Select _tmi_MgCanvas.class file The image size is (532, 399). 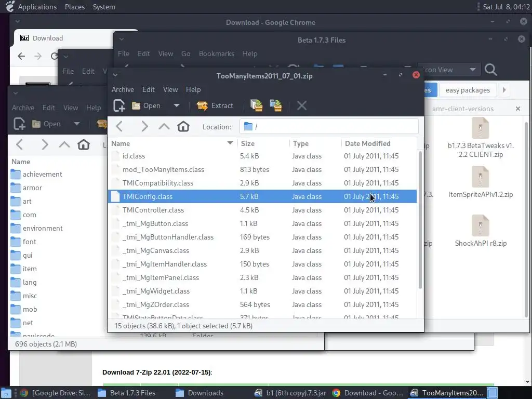coord(262,251)
